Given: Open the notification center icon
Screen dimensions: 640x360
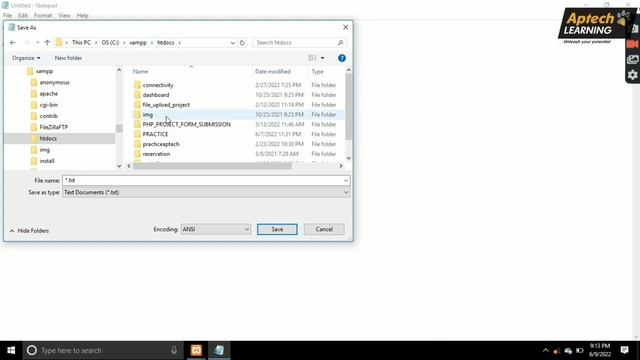Looking at the screenshot, I should click(624, 350).
